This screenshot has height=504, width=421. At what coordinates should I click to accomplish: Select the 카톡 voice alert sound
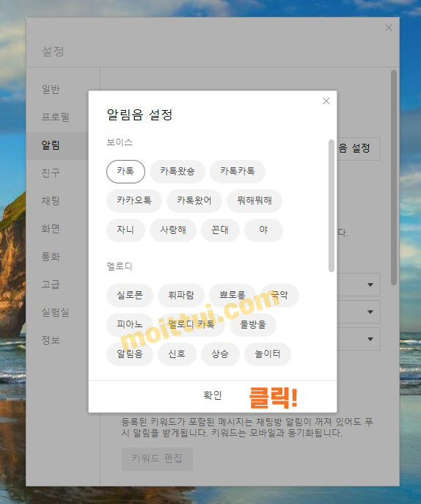pos(125,172)
